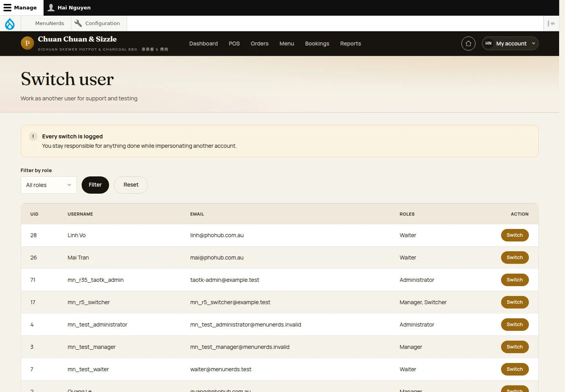Switch to user mn_r5_switcher
This screenshot has height=392, width=565.
coord(515,302)
